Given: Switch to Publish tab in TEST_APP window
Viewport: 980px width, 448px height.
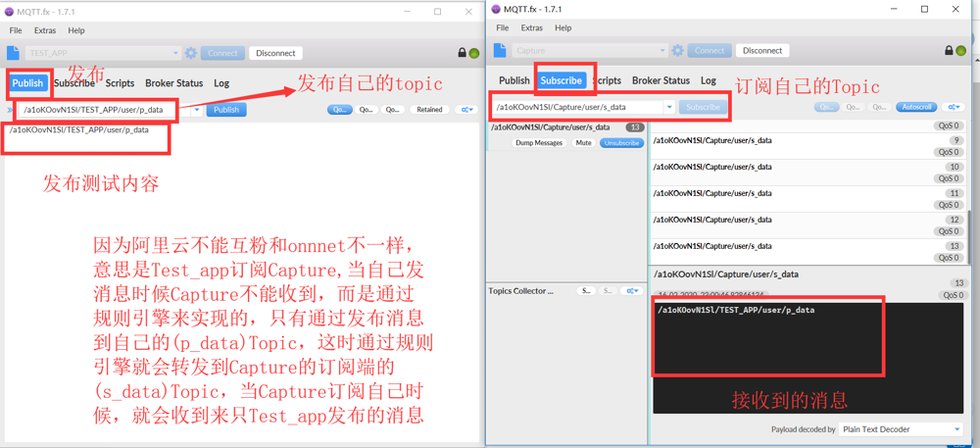Looking at the screenshot, I should pos(27,83).
